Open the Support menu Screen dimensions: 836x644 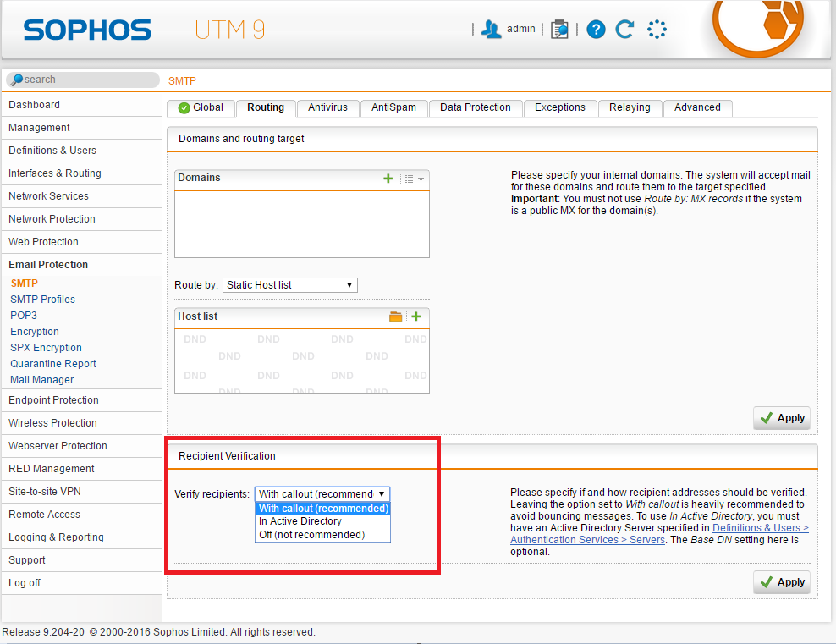(x=81, y=560)
